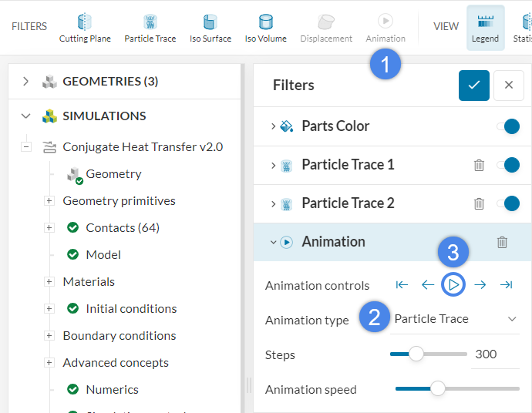
Task: Step forward one animation frame
Action: [x=480, y=285]
